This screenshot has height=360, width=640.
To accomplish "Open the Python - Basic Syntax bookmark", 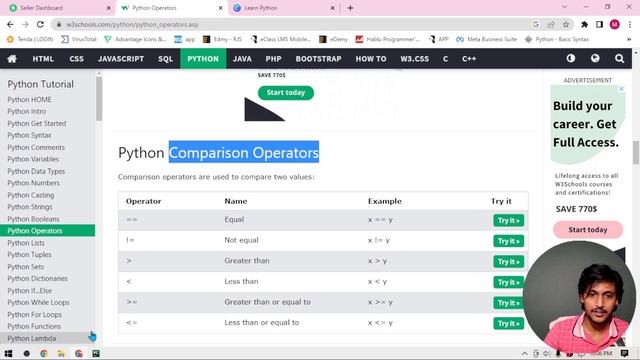I will [557, 39].
